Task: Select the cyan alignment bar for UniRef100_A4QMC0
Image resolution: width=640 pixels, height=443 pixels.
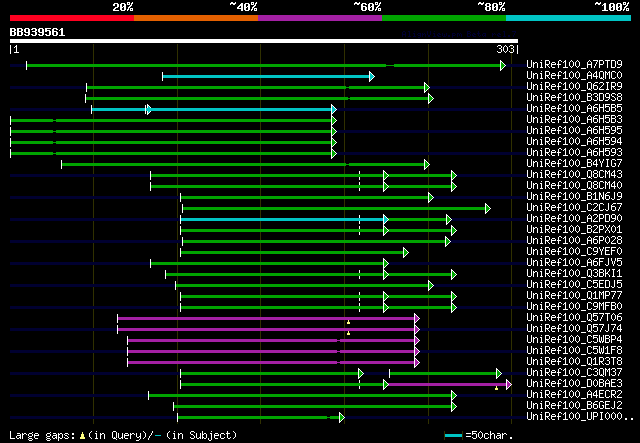Action: 268,76
